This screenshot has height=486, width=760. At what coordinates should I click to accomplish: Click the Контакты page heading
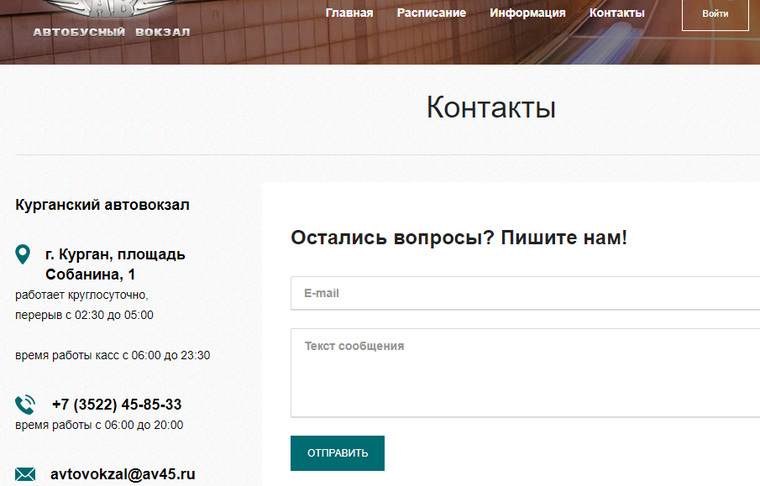(x=490, y=108)
